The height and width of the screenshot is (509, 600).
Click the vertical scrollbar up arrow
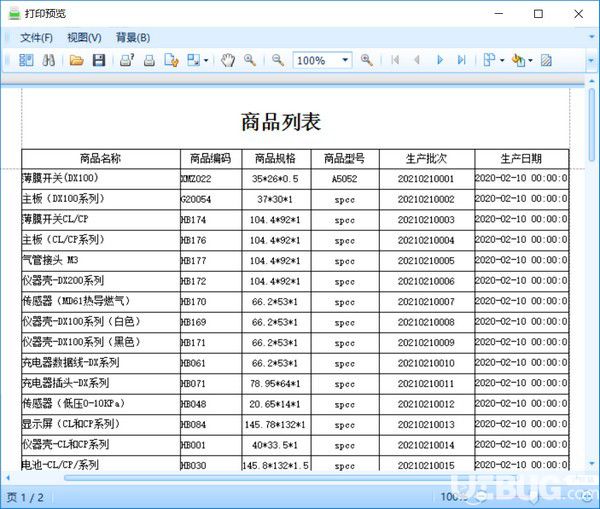(592, 82)
